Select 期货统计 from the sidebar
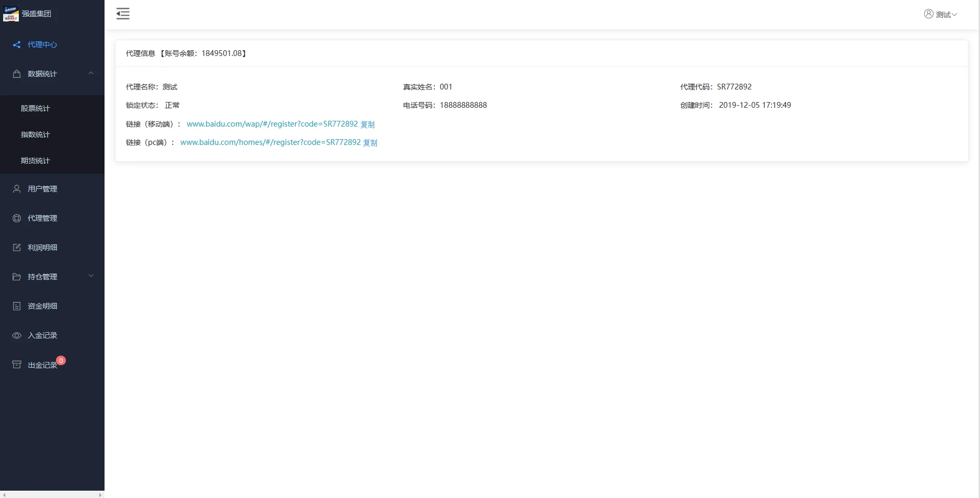 tap(36, 161)
